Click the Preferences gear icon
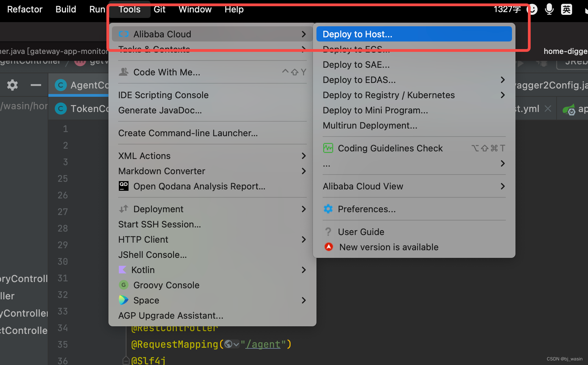The image size is (588, 365). (x=328, y=209)
